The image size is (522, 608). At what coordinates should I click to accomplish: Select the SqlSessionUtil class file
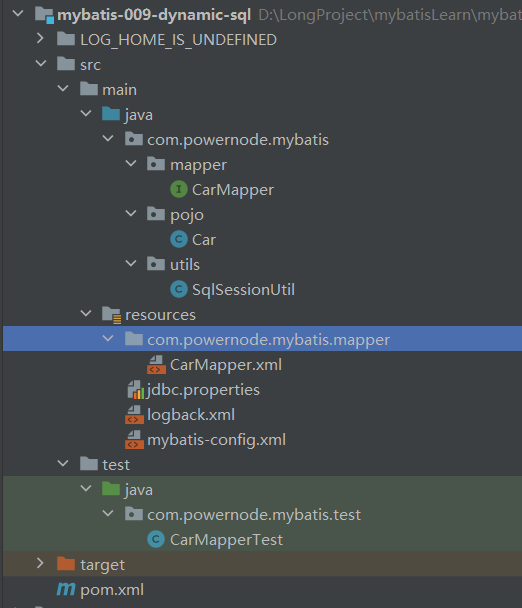[243, 290]
